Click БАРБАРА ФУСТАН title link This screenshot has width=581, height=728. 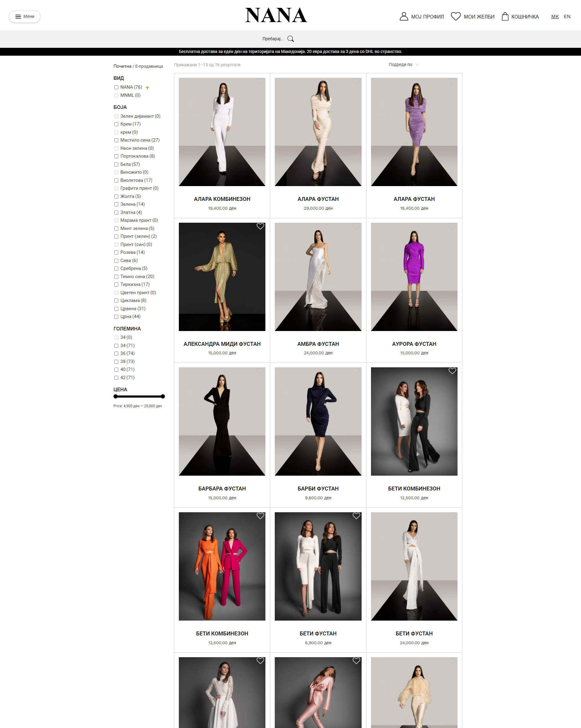222,489
